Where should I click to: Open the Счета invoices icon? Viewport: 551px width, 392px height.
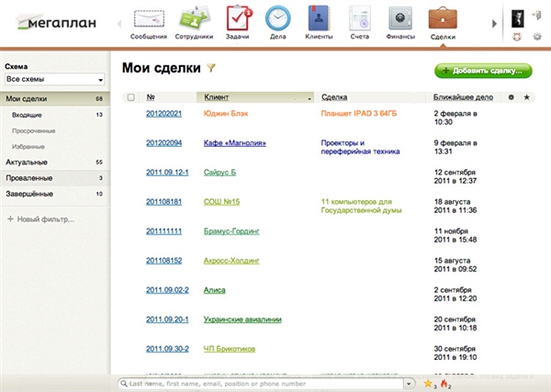coord(360,18)
